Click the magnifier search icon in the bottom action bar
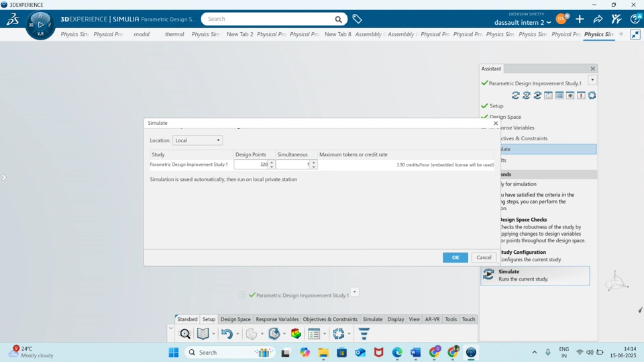 tap(185, 334)
